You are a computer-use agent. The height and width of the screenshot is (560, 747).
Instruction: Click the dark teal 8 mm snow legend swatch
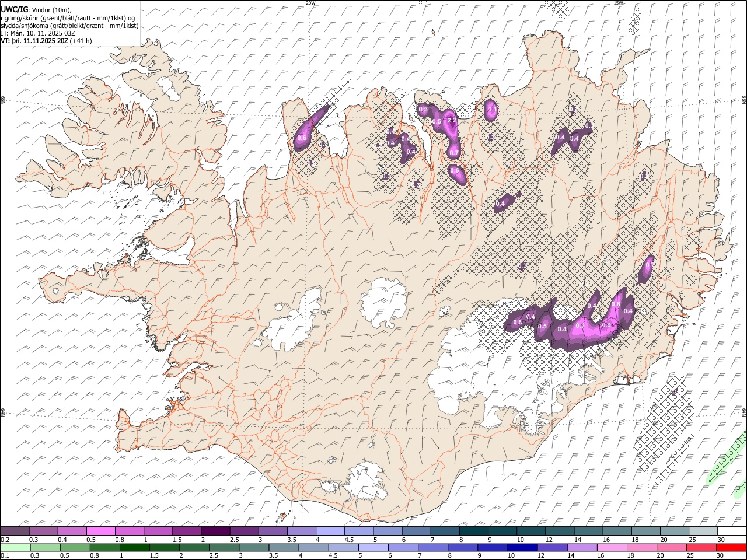coord(473,531)
